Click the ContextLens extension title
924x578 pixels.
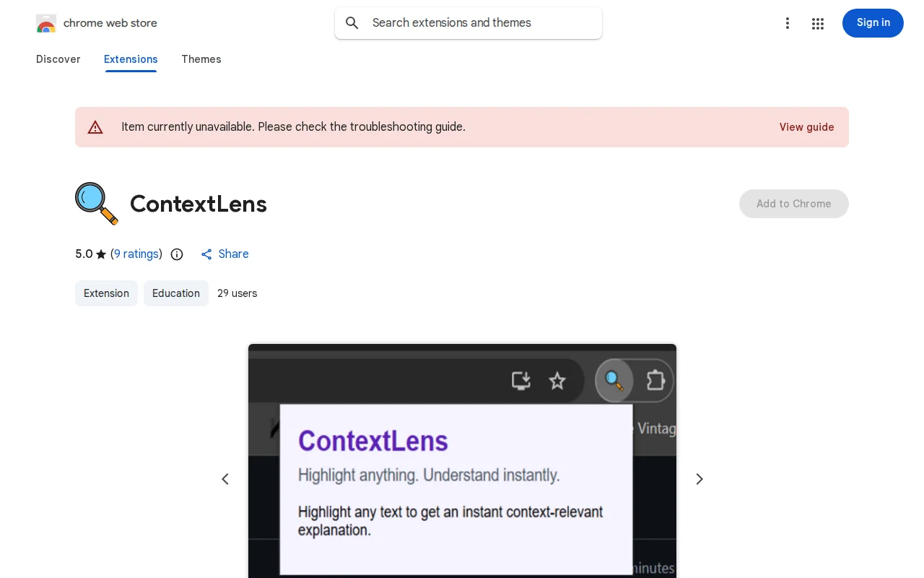199,204
